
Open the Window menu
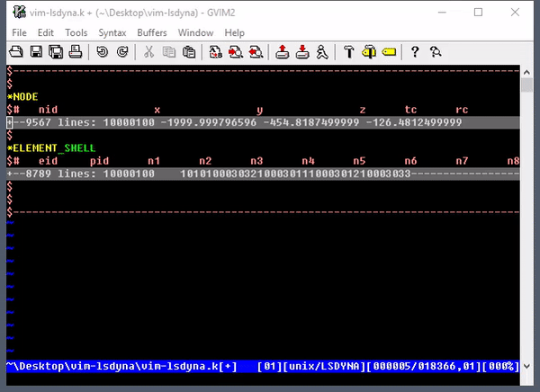(195, 32)
